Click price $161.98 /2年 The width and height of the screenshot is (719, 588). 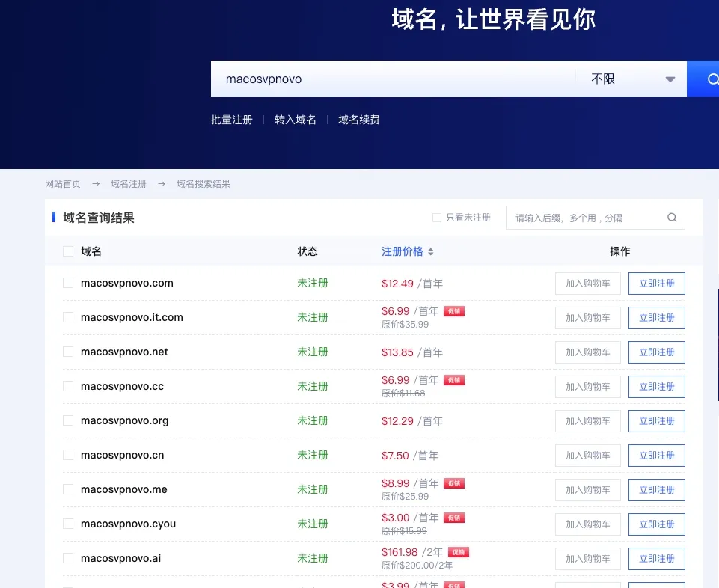[412, 552]
